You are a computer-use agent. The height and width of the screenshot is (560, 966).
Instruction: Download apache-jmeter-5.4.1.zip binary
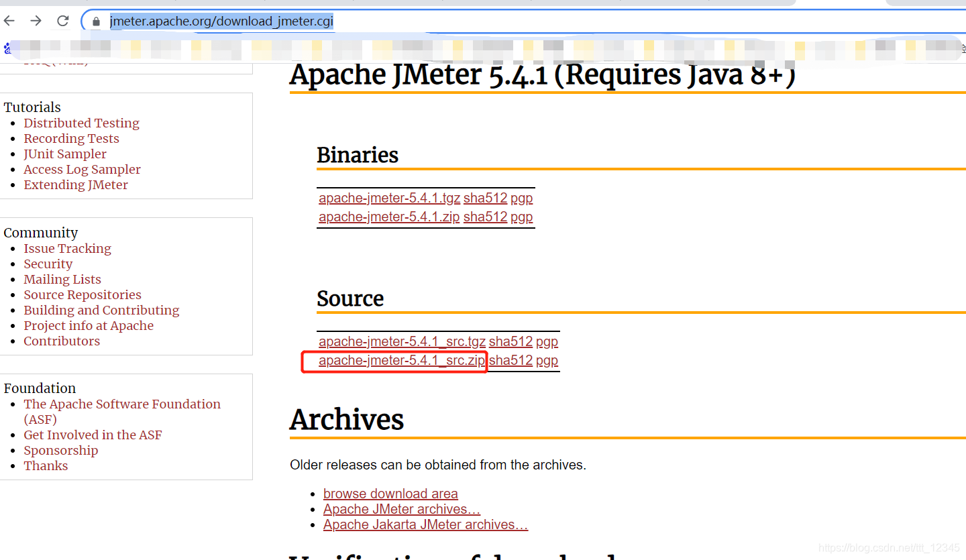(389, 217)
